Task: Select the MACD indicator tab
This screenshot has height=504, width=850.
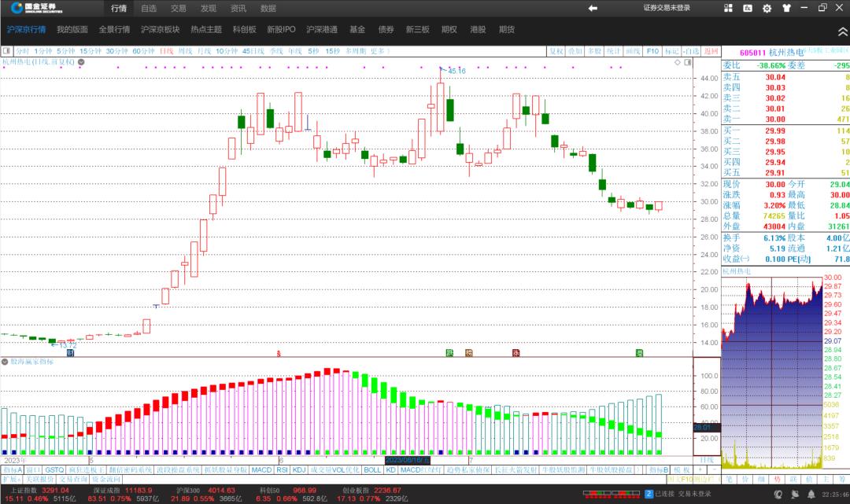Action: pos(261,469)
